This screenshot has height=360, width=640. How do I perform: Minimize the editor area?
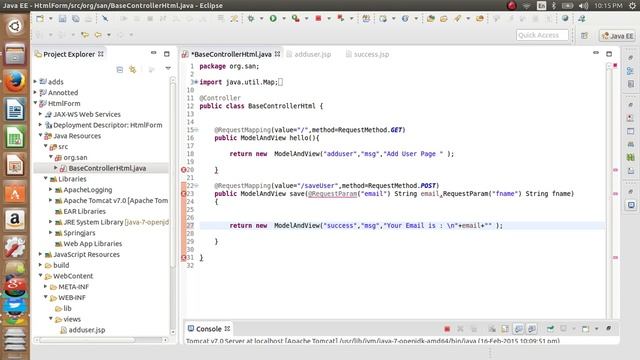coord(596,53)
